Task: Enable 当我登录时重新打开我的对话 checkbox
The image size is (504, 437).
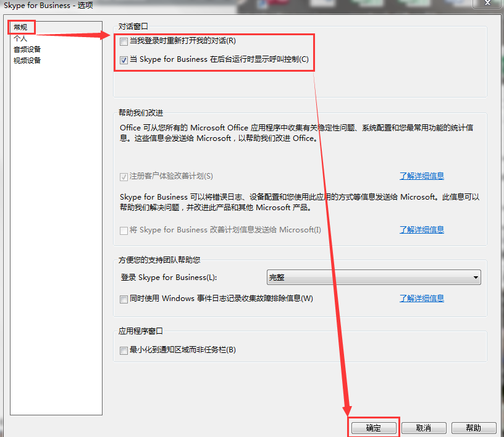Action: 124,41
